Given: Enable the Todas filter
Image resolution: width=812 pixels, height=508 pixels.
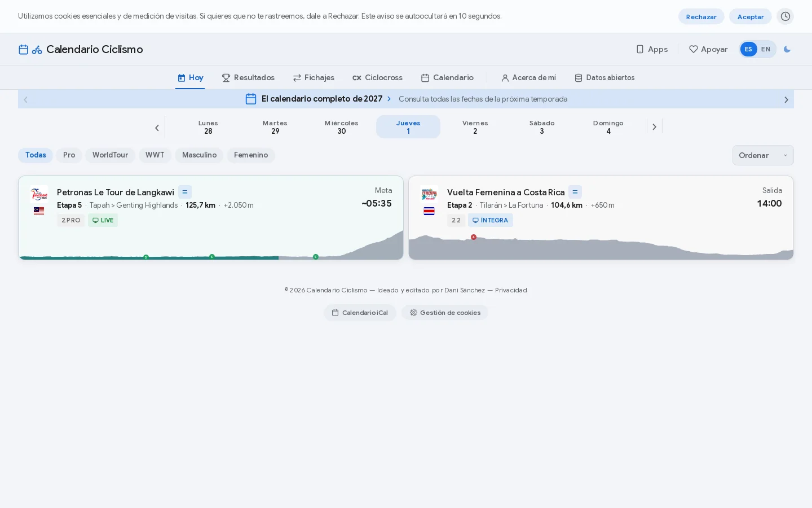Looking at the screenshot, I should pyautogui.click(x=36, y=155).
